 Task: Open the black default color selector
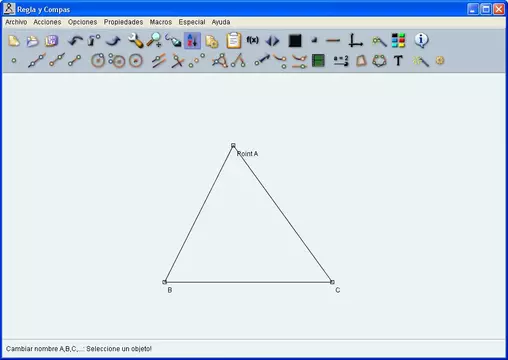[295, 41]
